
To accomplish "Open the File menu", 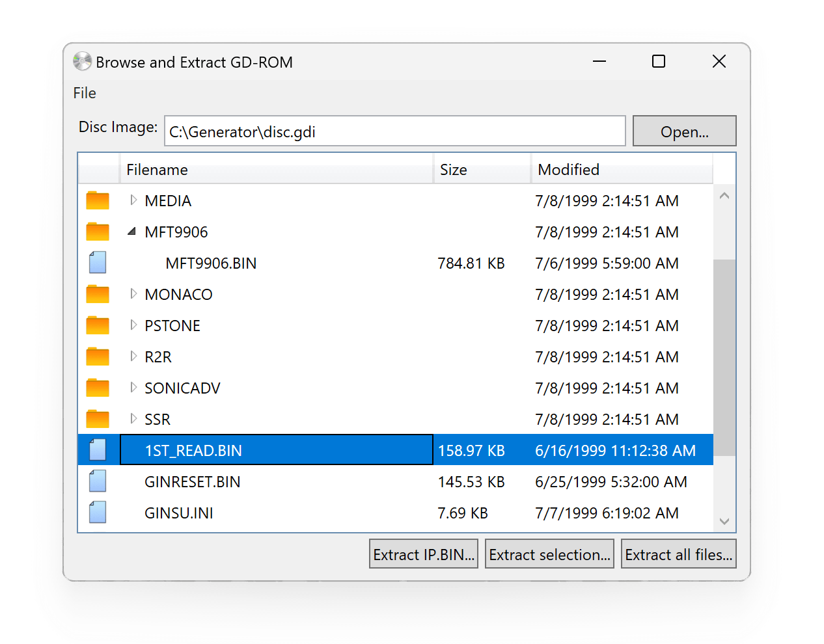I will pyautogui.click(x=85, y=93).
